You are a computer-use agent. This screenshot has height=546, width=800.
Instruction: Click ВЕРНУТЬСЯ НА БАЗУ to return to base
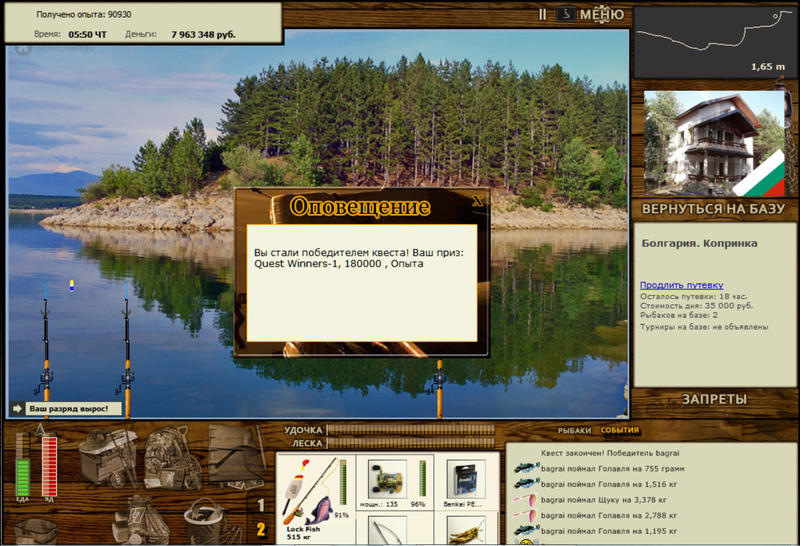[x=713, y=209]
